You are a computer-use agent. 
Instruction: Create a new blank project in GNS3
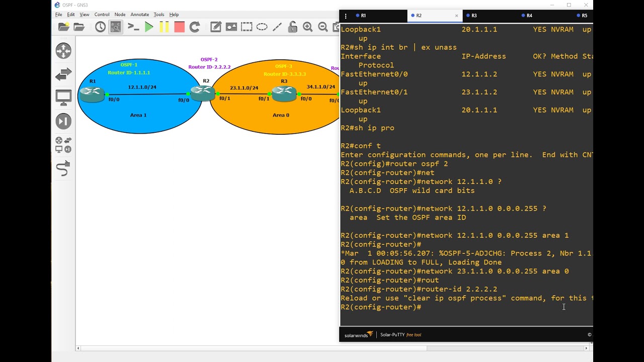(x=64, y=27)
